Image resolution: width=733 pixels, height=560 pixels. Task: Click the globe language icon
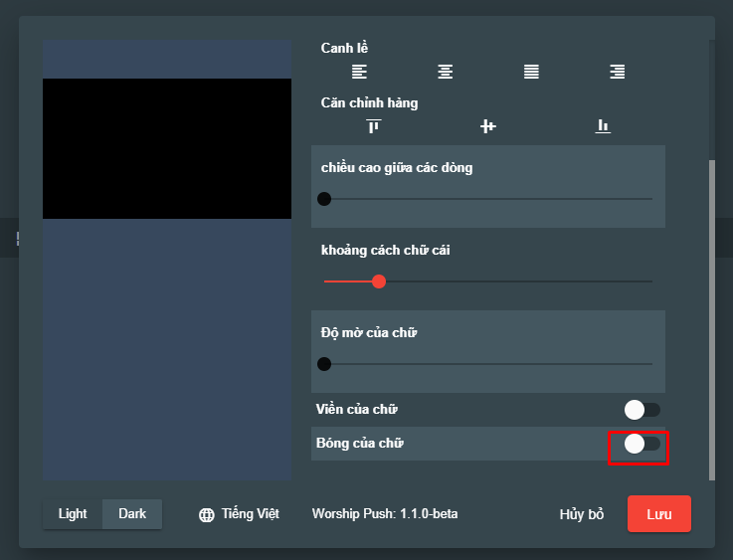point(207,514)
